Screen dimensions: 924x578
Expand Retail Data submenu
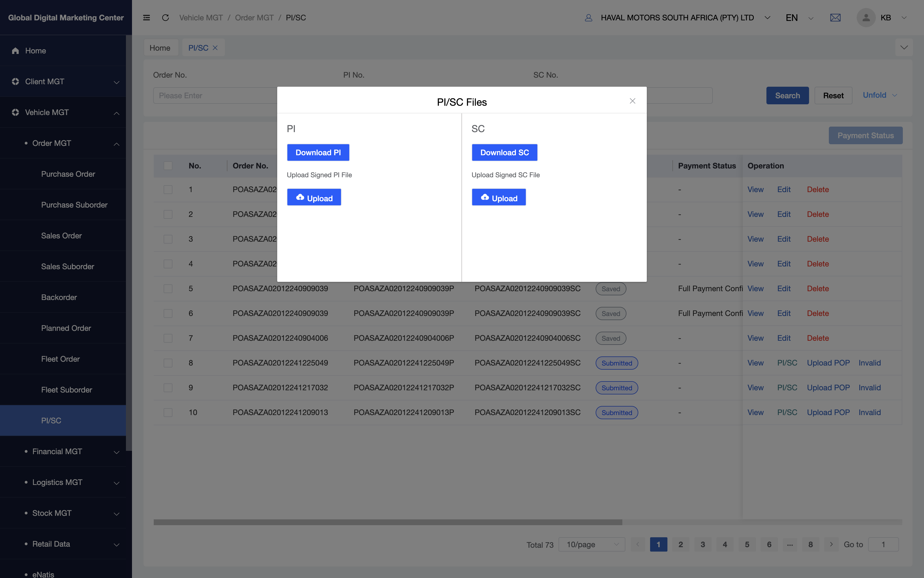[x=116, y=545]
